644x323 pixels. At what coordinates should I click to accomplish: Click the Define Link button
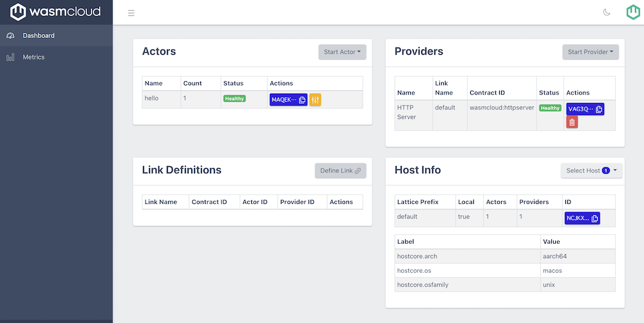pos(341,171)
